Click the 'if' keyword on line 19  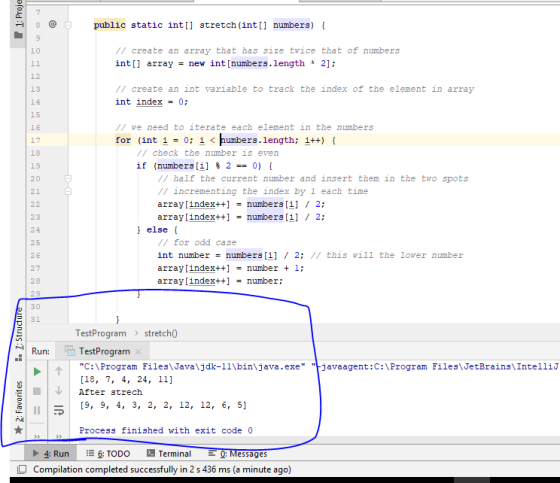pos(141,166)
